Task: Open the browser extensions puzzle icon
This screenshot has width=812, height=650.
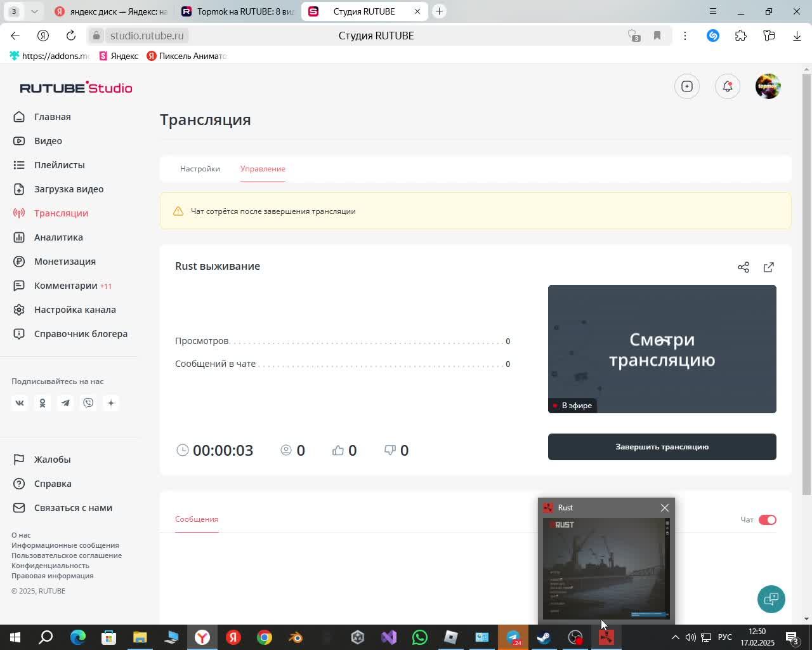Action: (x=741, y=36)
